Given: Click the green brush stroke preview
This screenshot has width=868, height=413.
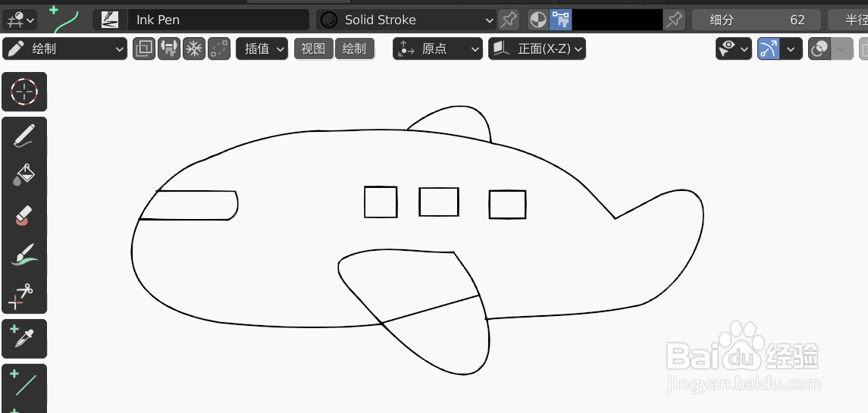Looking at the screenshot, I should click(x=65, y=20).
